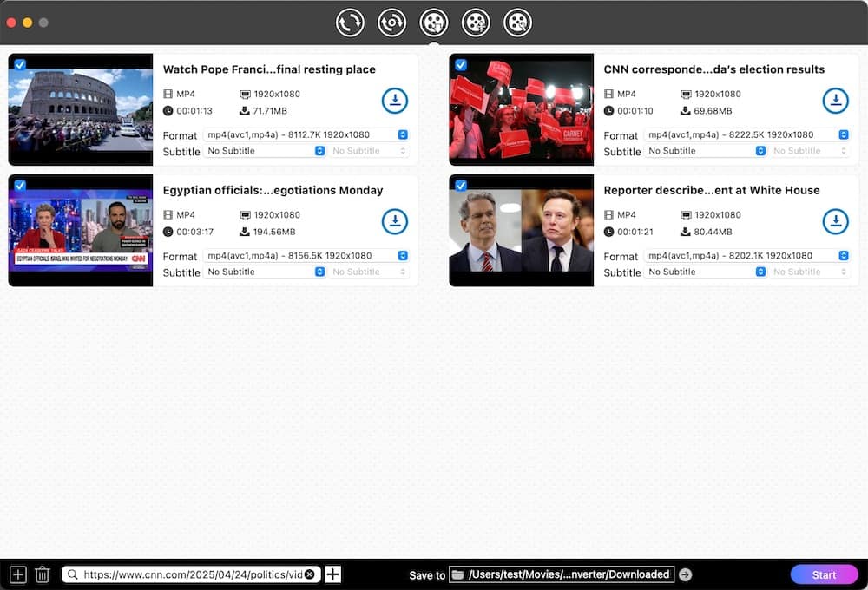Uncheck the Reporter White House video

point(460,184)
